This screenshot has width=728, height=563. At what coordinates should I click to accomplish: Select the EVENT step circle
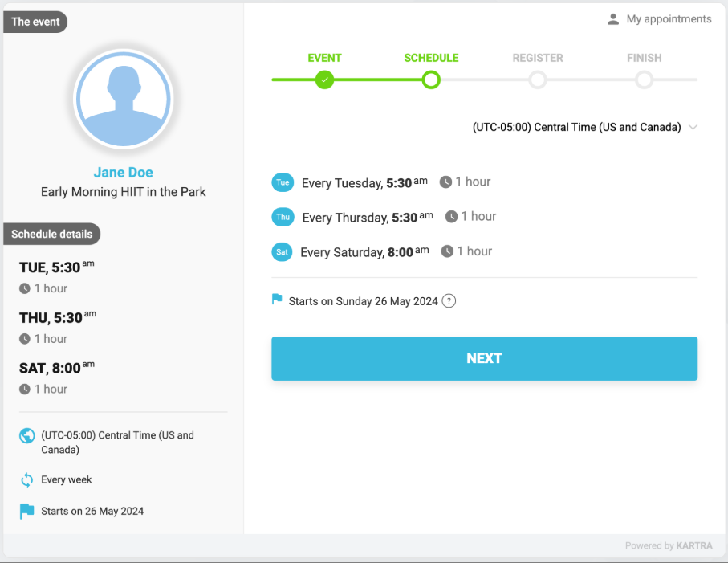click(324, 80)
